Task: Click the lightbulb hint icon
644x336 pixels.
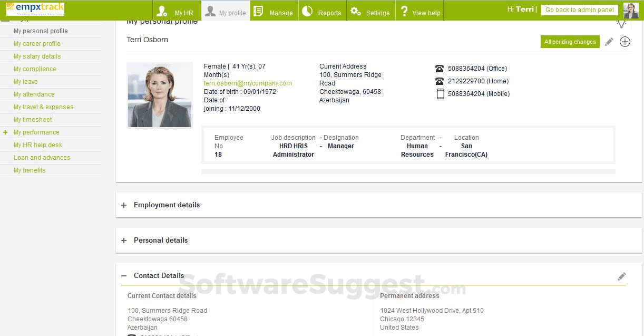Action: [x=621, y=23]
